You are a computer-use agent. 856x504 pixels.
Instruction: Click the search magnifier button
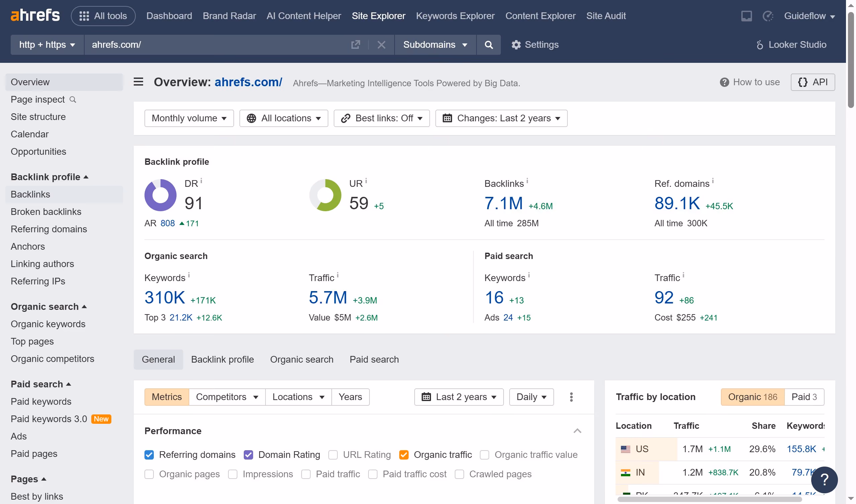[489, 44]
